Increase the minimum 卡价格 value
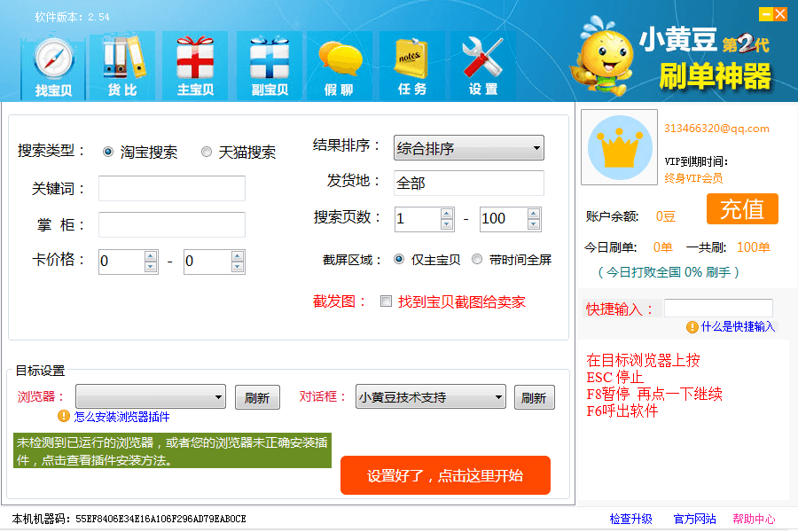Viewport: 798px width, 532px height. pyautogui.click(x=151, y=256)
